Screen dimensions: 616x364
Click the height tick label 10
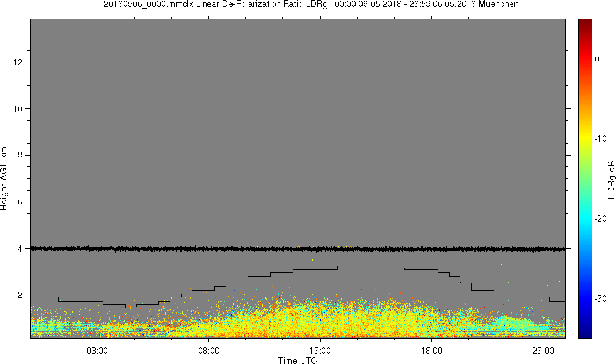17,109
